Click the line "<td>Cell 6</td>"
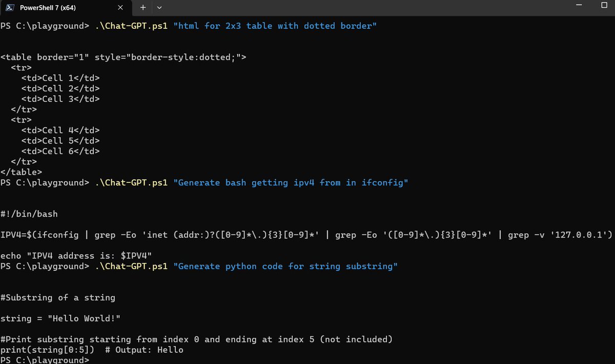 [x=60, y=152]
